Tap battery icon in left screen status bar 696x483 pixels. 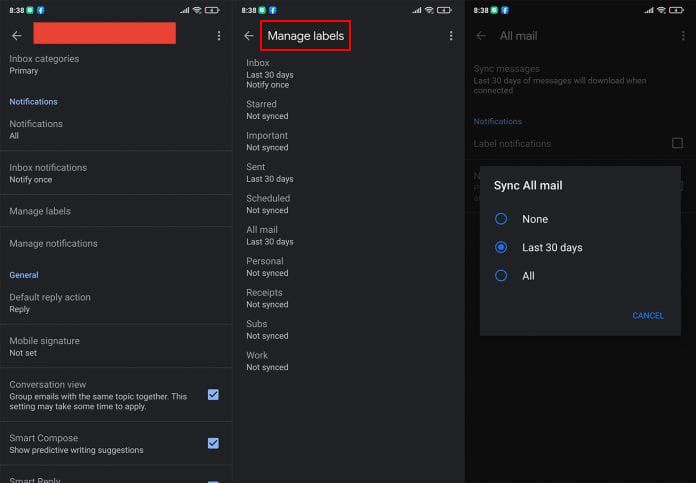click(212, 10)
